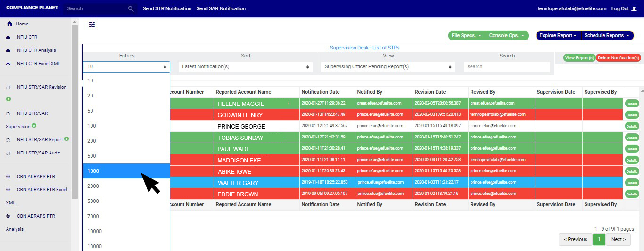Expand the File Specs. dropdown
Screen dimensions: 644x251
point(466,36)
